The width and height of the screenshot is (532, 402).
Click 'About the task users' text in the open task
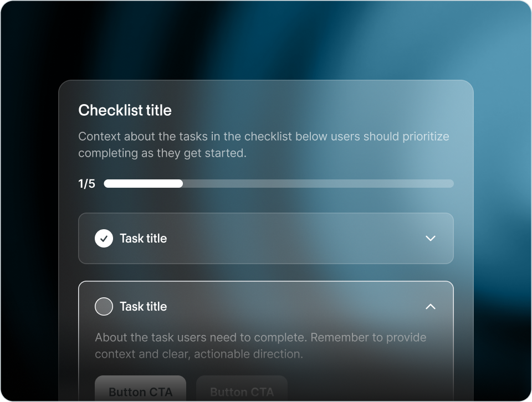(x=145, y=338)
